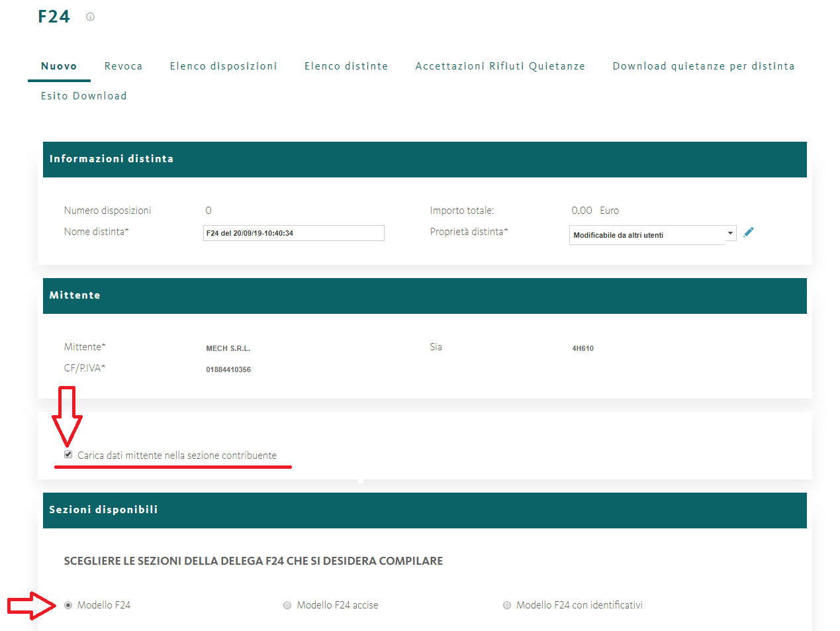Select Download quietanze per distinta tab

click(703, 66)
